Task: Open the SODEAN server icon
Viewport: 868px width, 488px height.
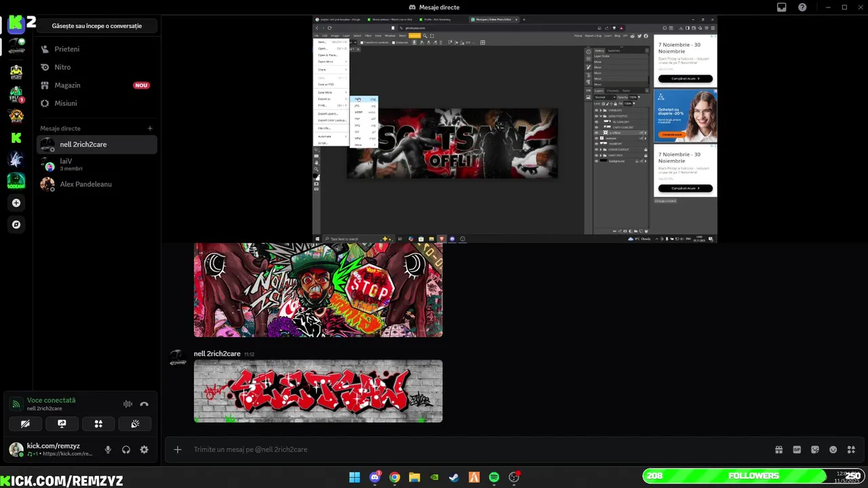Action: point(16,181)
